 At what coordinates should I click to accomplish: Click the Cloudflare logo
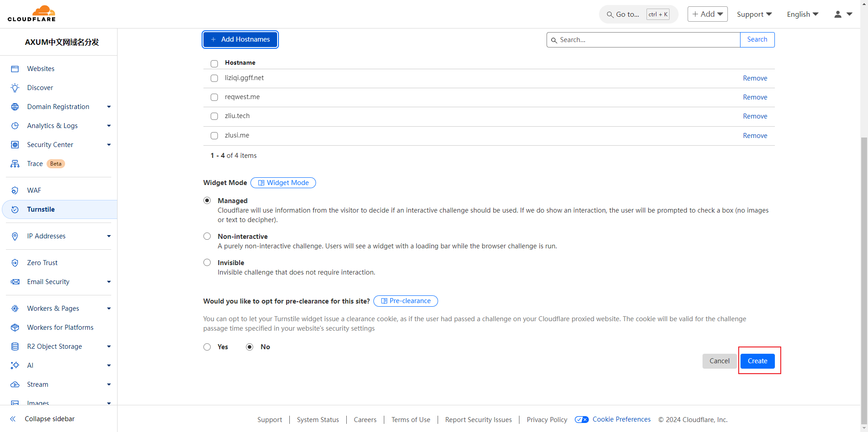[32, 14]
